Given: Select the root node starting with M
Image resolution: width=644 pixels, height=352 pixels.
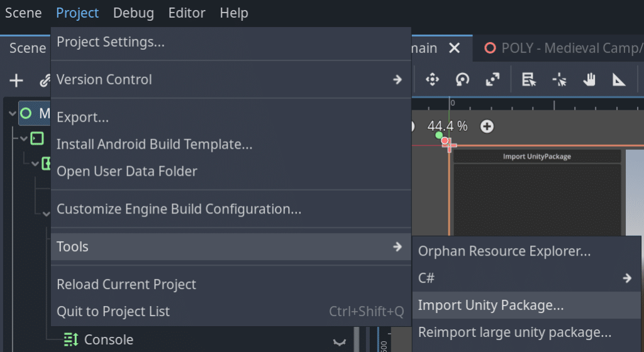Looking at the screenshot, I should point(35,113).
